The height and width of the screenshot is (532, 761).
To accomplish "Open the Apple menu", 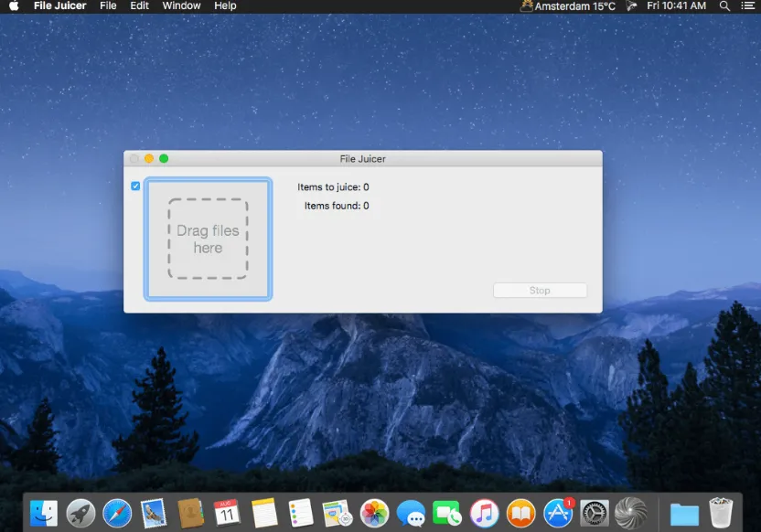I will [x=14, y=5].
